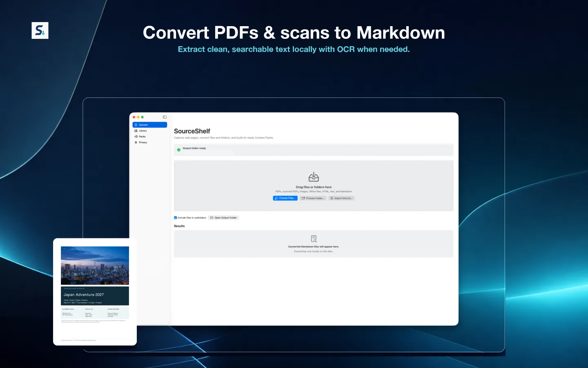Click the 'Convert PDFs & scans to Markdown' headline
The width and height of the screenshot is (588, 368).
coord(294,33)
